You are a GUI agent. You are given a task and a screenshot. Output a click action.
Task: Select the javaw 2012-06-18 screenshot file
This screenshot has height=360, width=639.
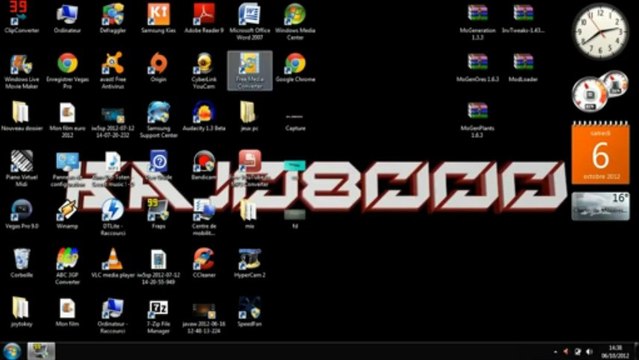pyautogui.click(x=204, y=318)
